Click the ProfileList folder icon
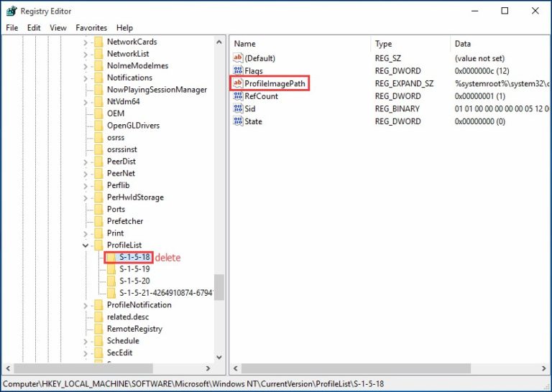This screenshot has width=552, height=392. pos(98,245)
